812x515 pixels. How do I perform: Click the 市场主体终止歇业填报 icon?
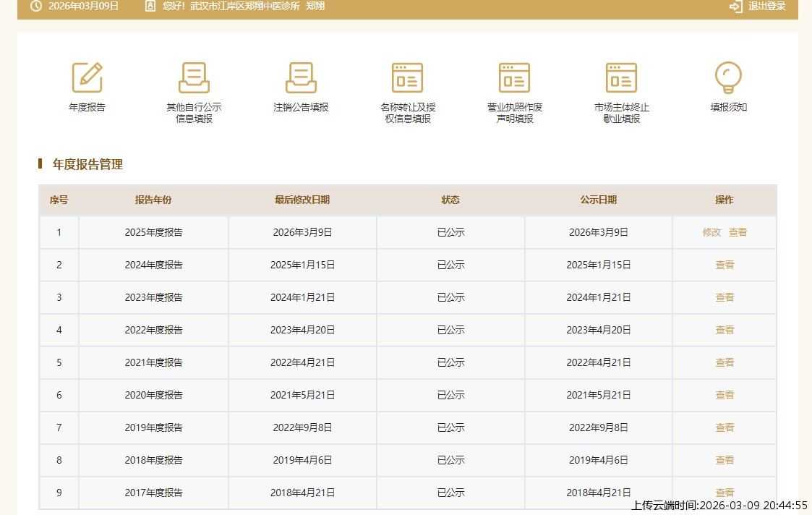coord(621,77)
